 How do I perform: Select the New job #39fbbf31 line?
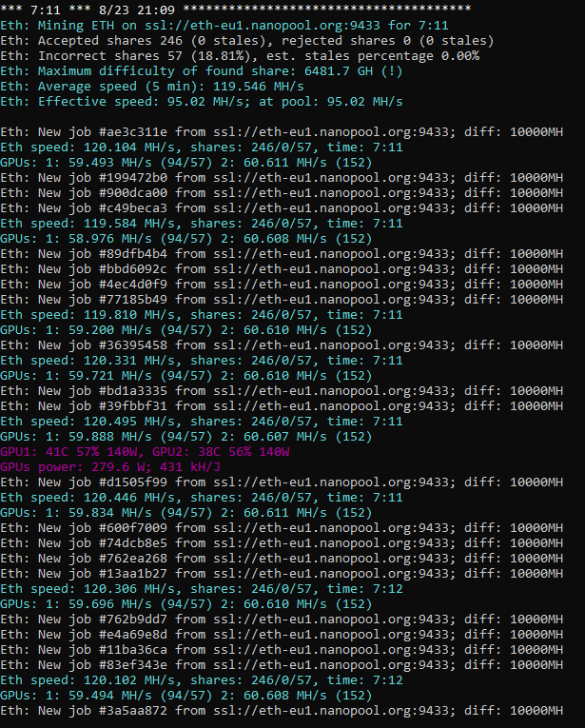point(282,406)
